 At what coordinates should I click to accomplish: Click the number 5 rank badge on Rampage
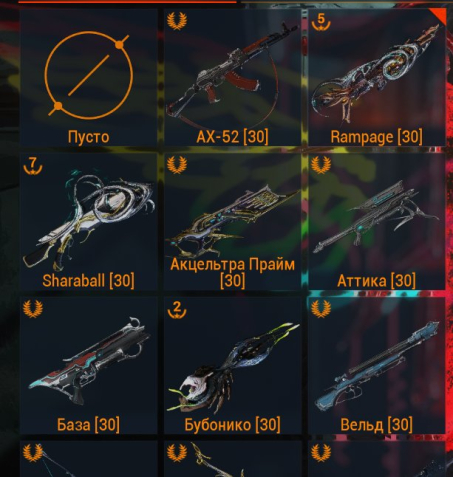[x=321, y=22]
